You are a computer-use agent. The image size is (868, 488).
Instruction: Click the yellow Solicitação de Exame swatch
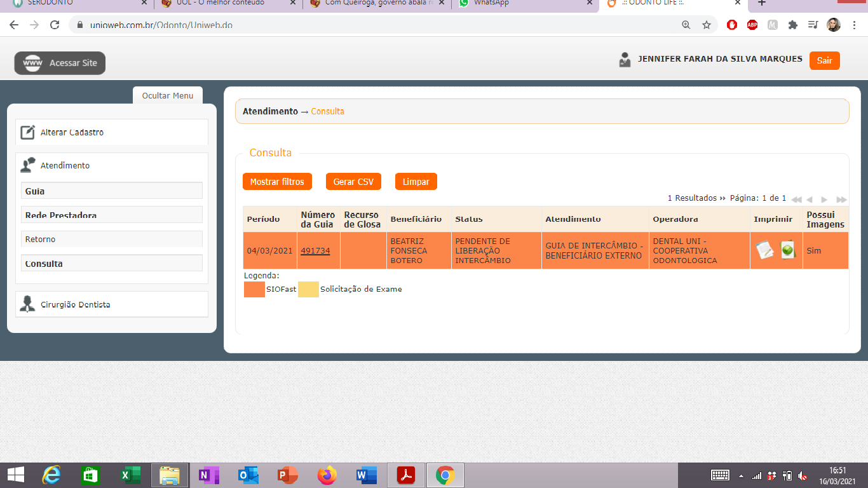pyautogui.click(x=309, y=289)
